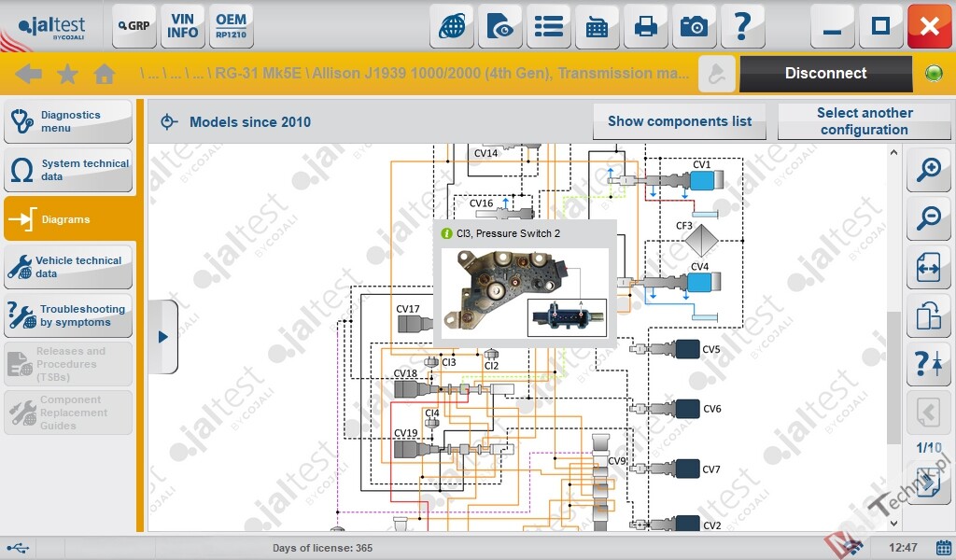Go to the next diagram page
The width and height of the screenshot is (956, 560).
[929, 482]
